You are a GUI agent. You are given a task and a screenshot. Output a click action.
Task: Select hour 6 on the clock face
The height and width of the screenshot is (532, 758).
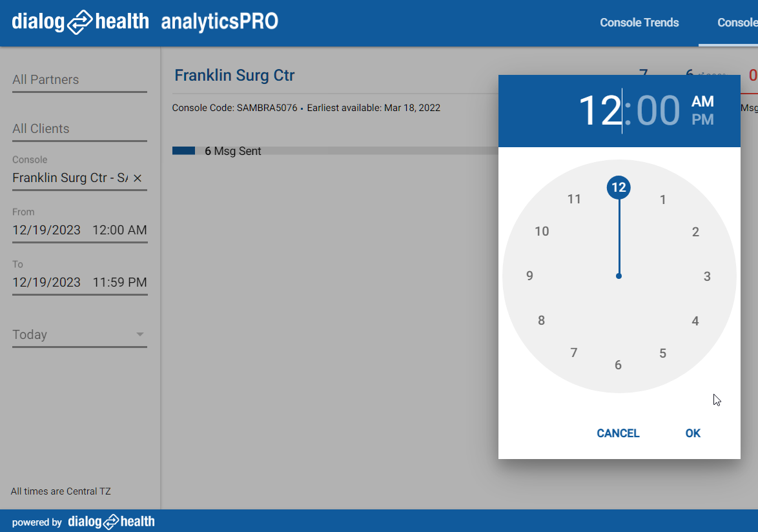618,365
